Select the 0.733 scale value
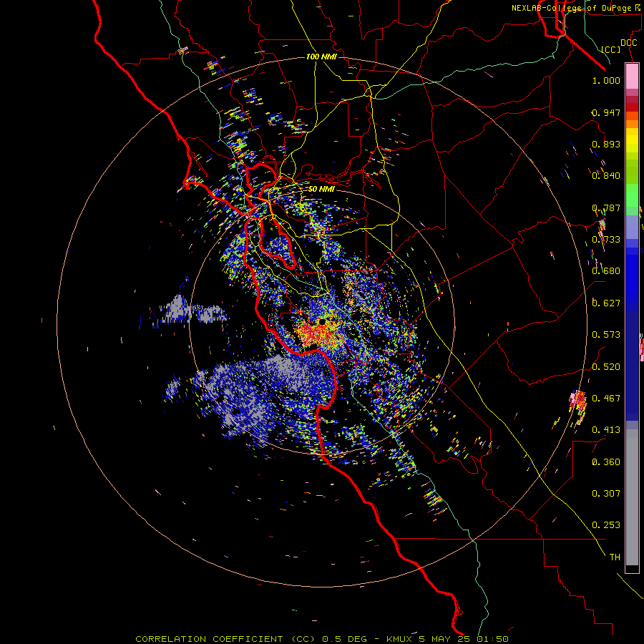 606,240
